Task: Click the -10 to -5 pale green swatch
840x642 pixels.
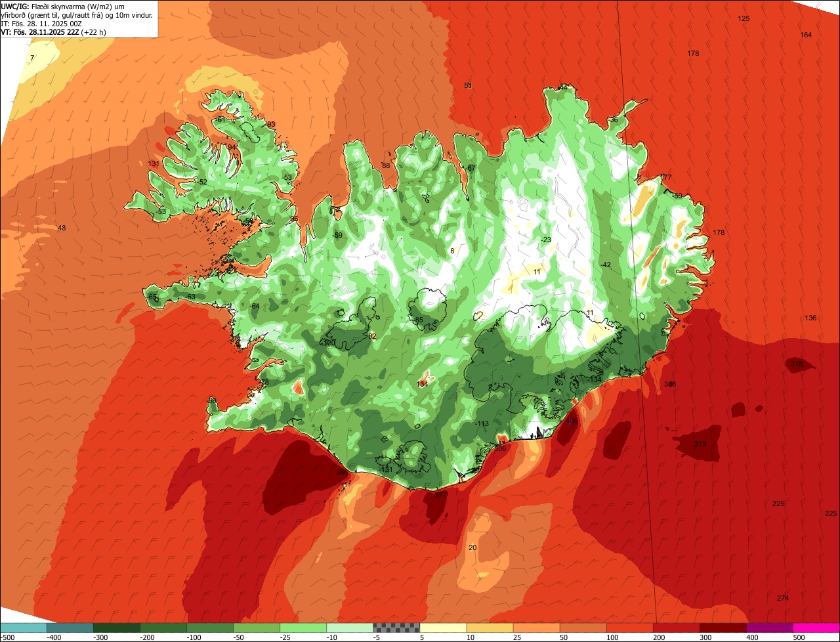Action: point(350,628)
